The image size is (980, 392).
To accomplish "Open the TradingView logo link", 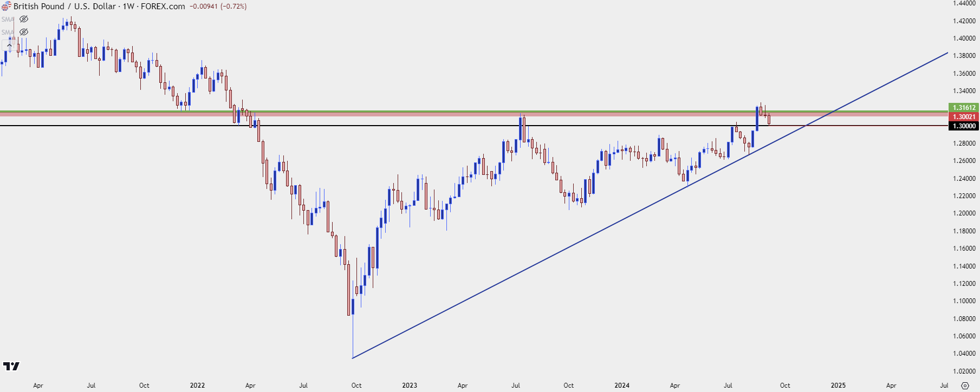I will [11, 367].
